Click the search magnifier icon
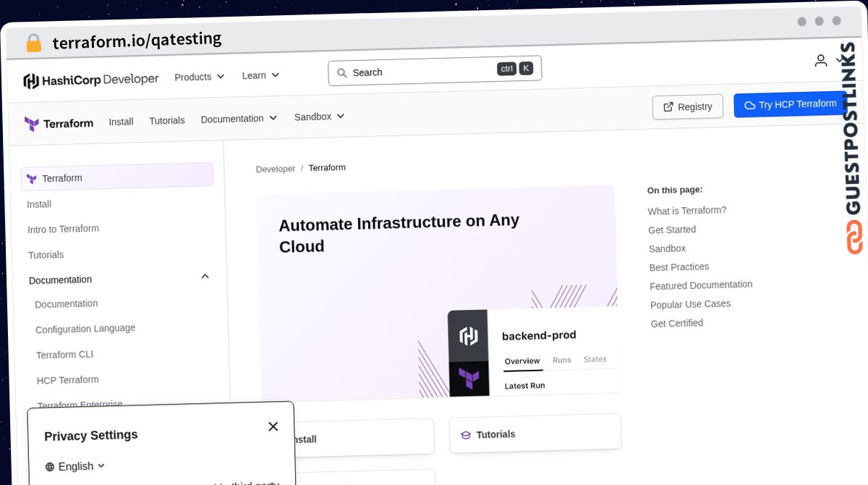This screenshot has height=485, width=868. coord(342,73)
